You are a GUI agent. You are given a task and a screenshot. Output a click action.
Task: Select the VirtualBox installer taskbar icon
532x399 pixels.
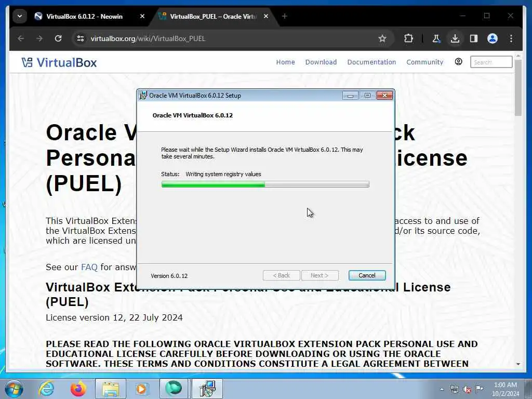pos(207,389)
